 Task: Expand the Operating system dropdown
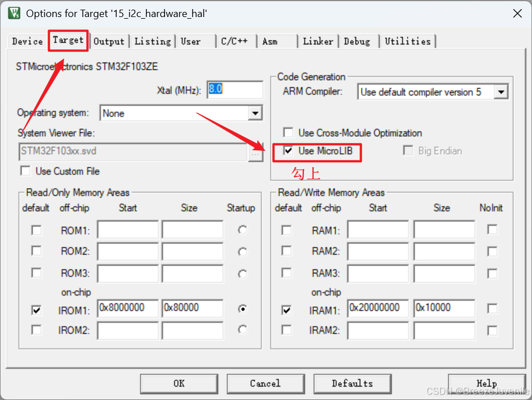click(x=255, y=113)
